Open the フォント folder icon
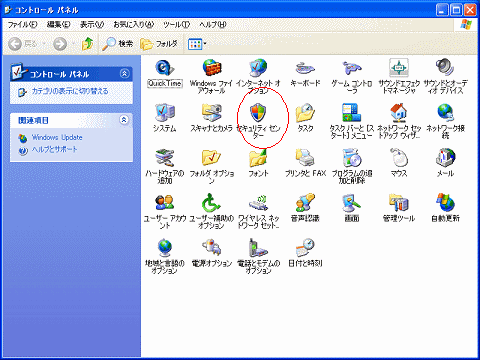Viewport: 480px width, 360px height. click(258, 158)
